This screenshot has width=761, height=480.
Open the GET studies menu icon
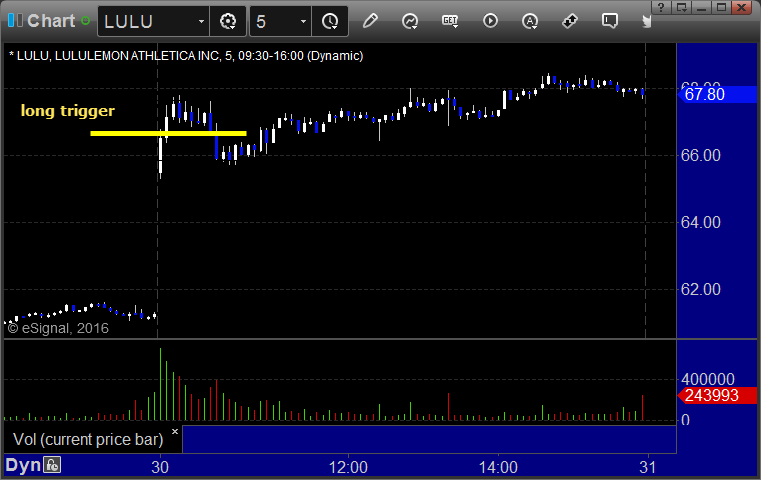450,21
